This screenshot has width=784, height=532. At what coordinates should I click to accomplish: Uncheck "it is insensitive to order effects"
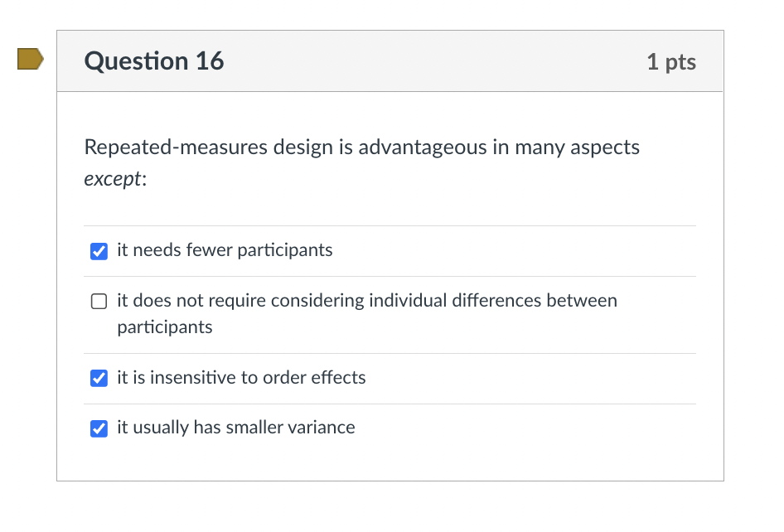(x=99, y=378)
